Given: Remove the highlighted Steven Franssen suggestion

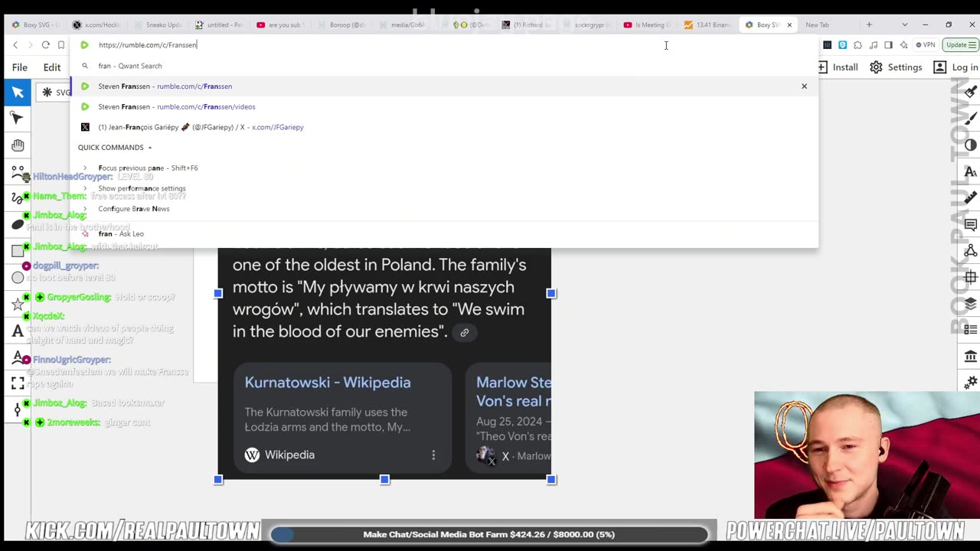Looking at the screenshot, I should click(804, 86).
